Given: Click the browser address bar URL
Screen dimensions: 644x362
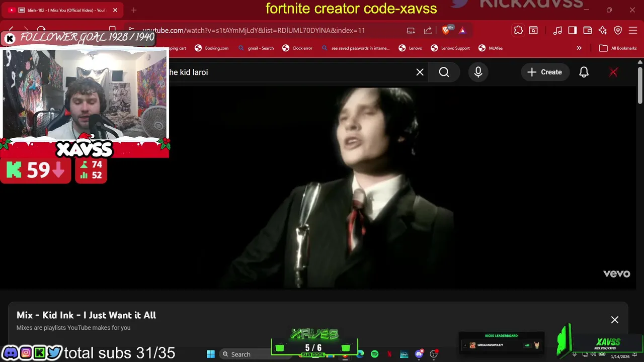Looking at the screenshot, I should [254, 31].
